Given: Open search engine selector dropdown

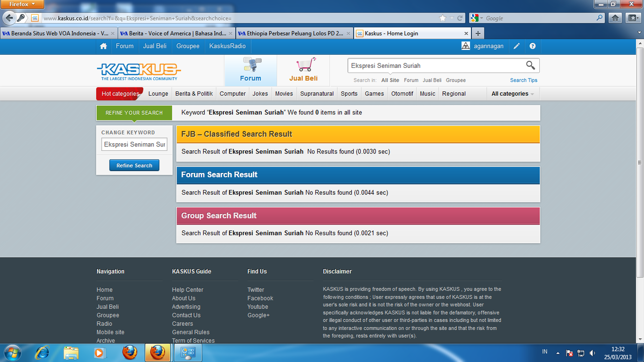Looking at the screenshot, I should pyautogui.click(x=482, y=18).
